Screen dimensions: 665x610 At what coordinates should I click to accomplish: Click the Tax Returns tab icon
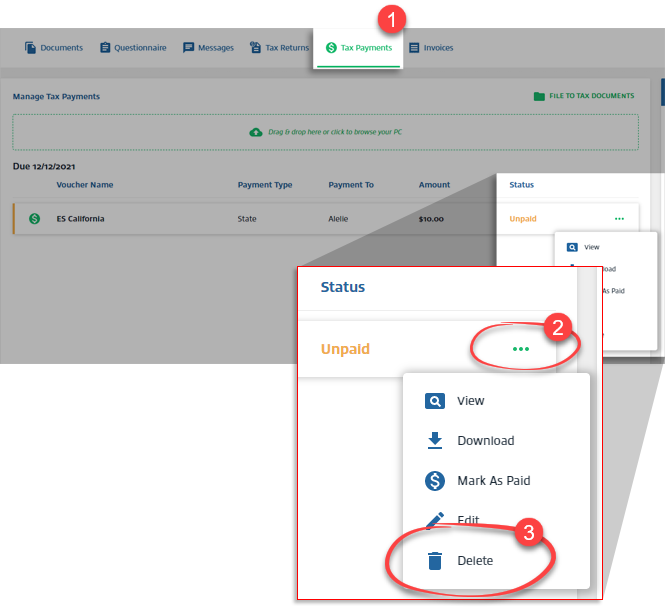click(255, 48)
